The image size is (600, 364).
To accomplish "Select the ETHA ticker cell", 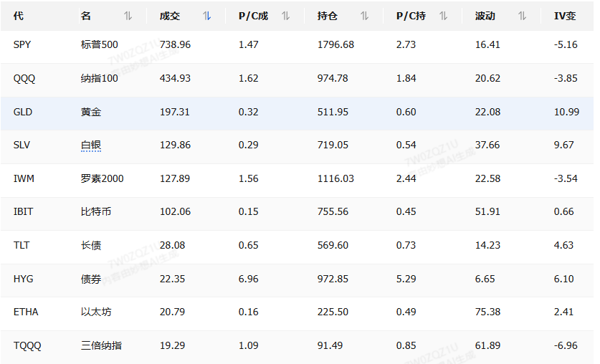I will pyautogui.click(x=26, y=312).
